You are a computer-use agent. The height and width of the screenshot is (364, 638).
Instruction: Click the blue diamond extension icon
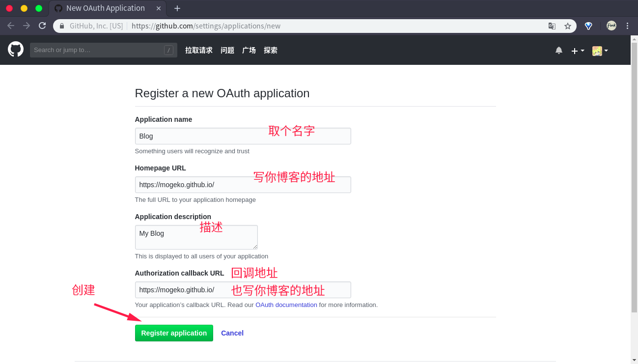(x=588, y=26)
